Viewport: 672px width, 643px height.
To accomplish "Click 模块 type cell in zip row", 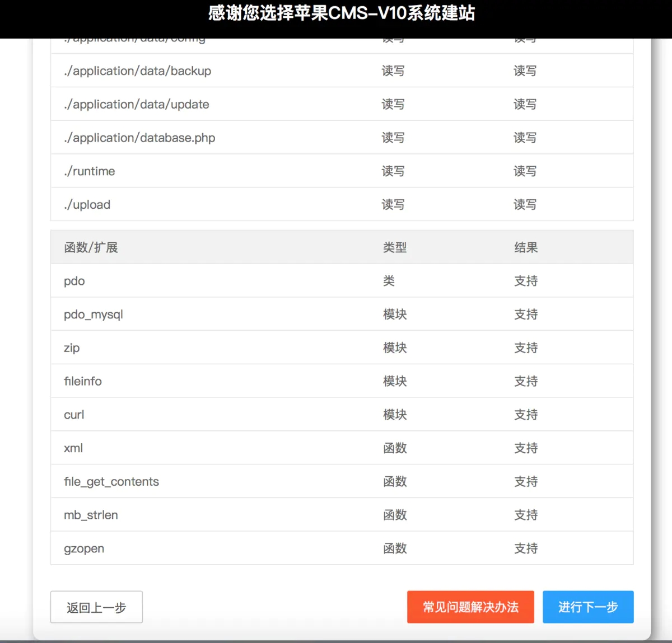I will (395, 348).
